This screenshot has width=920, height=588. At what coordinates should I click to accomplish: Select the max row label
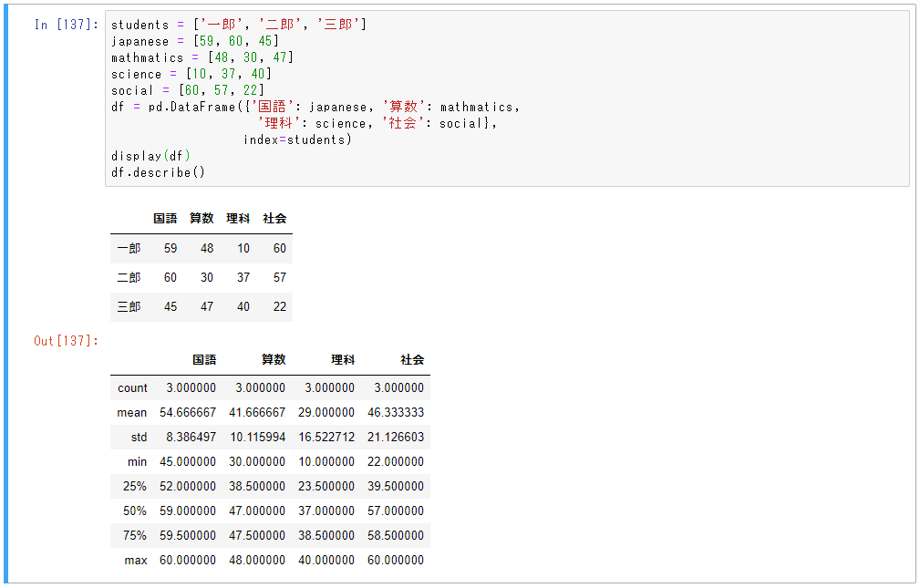[x=136, y=561]
